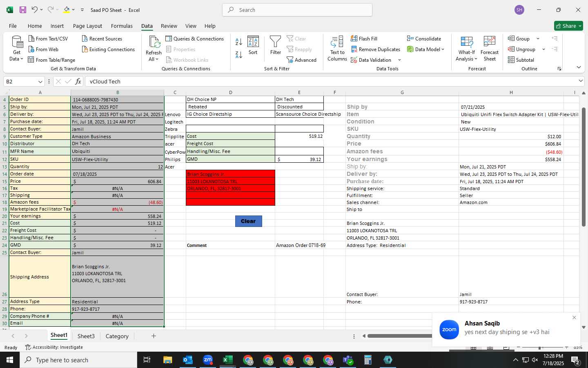
Task: Click Flash Fill
Action: point(364,38)
